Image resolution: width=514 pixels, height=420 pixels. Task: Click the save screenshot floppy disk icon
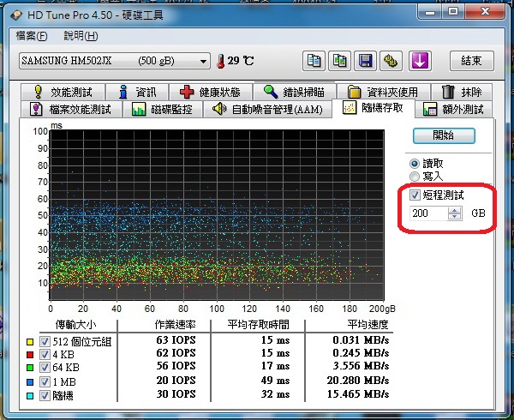coord(365,61)
